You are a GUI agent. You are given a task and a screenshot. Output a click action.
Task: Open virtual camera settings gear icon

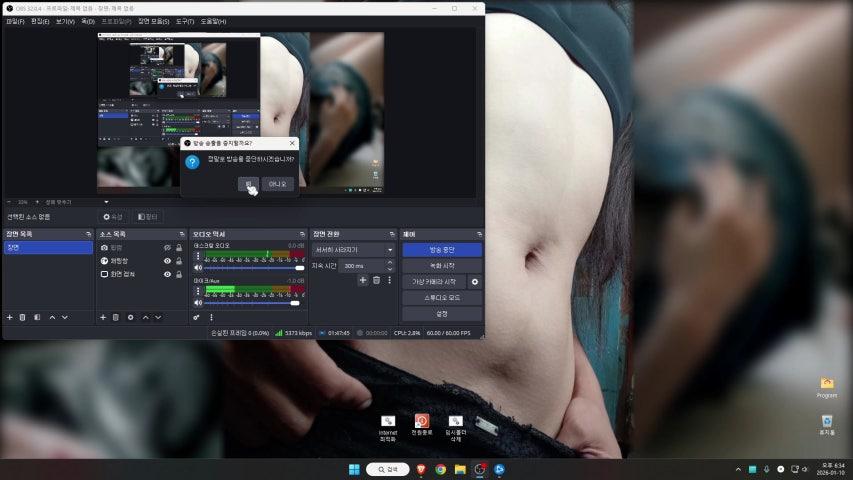(475, 282)
